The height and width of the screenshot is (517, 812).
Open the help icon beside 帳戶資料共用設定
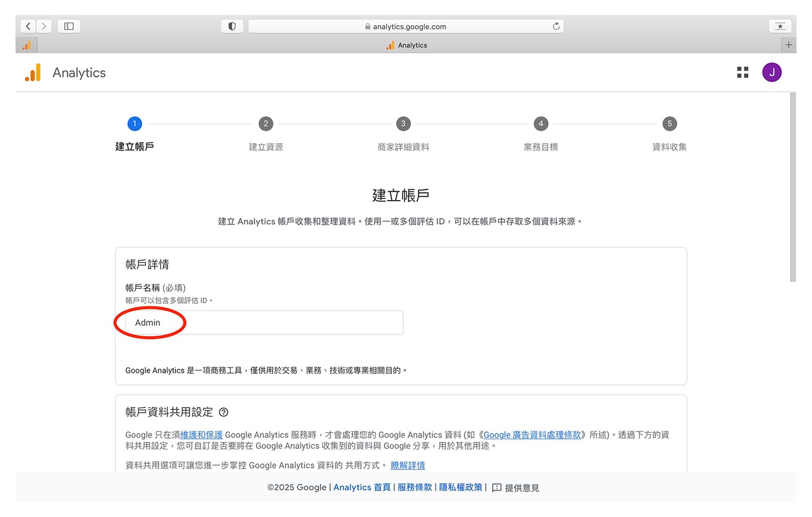coord(223,412)
